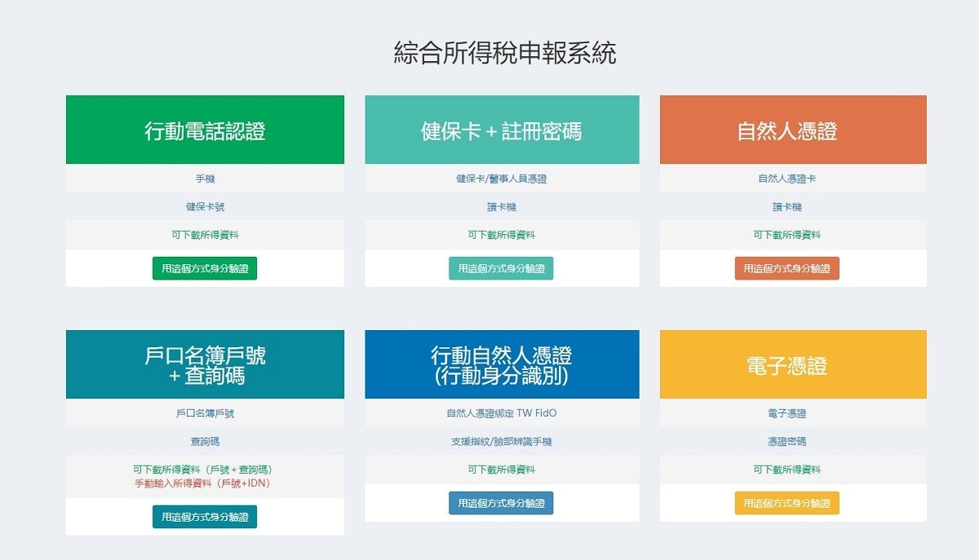Select the 電子憑證 yellow header
Screen dimensions: 979x560
(x=793, y=364)
